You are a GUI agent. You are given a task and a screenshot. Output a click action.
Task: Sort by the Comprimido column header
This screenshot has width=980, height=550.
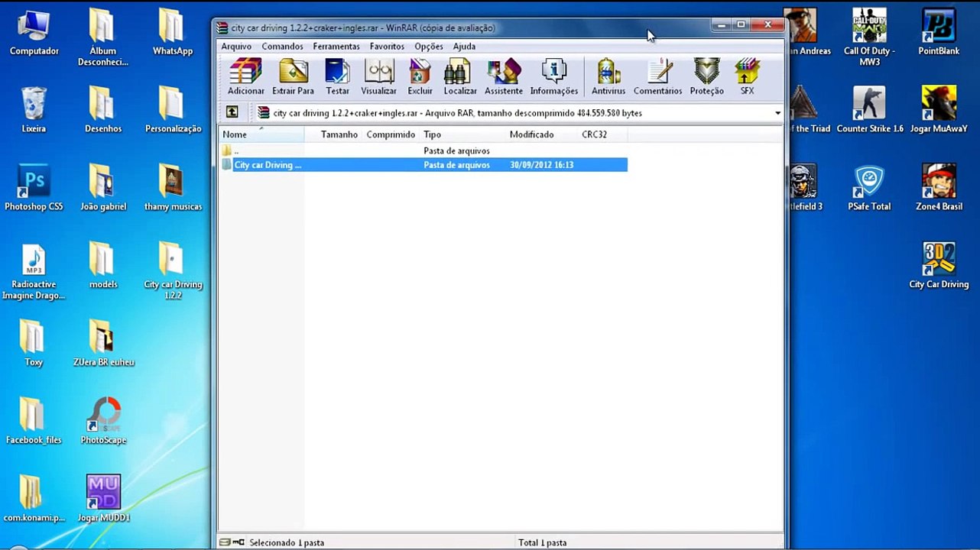tap(391, 134)
